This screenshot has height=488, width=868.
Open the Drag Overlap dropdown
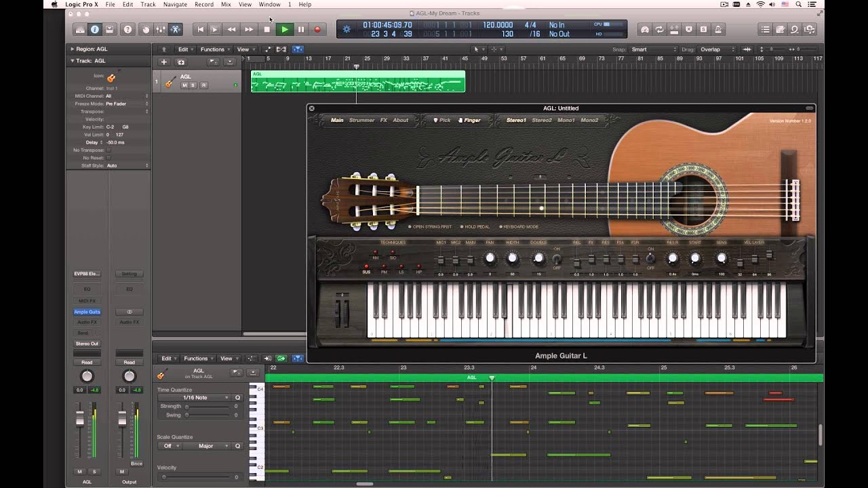pyautogui.click(x=717, y=49)
